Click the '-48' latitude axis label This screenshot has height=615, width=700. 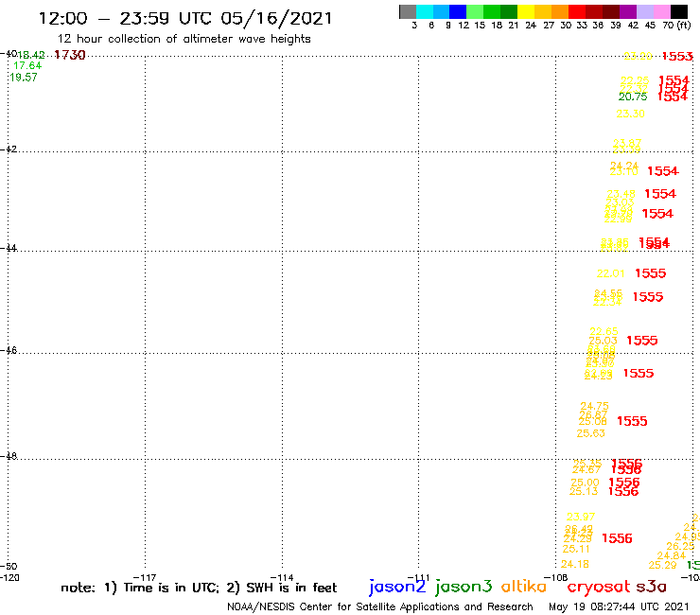(x=9, y=456)
